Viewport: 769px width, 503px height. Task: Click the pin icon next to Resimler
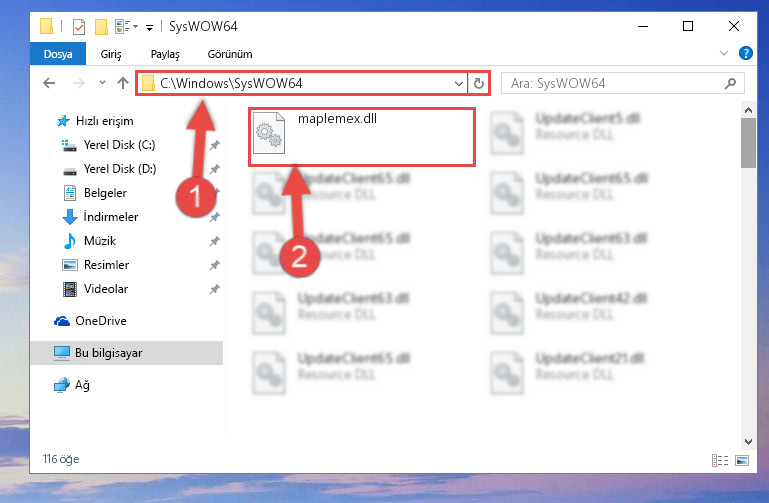click(x=214, y=265)
